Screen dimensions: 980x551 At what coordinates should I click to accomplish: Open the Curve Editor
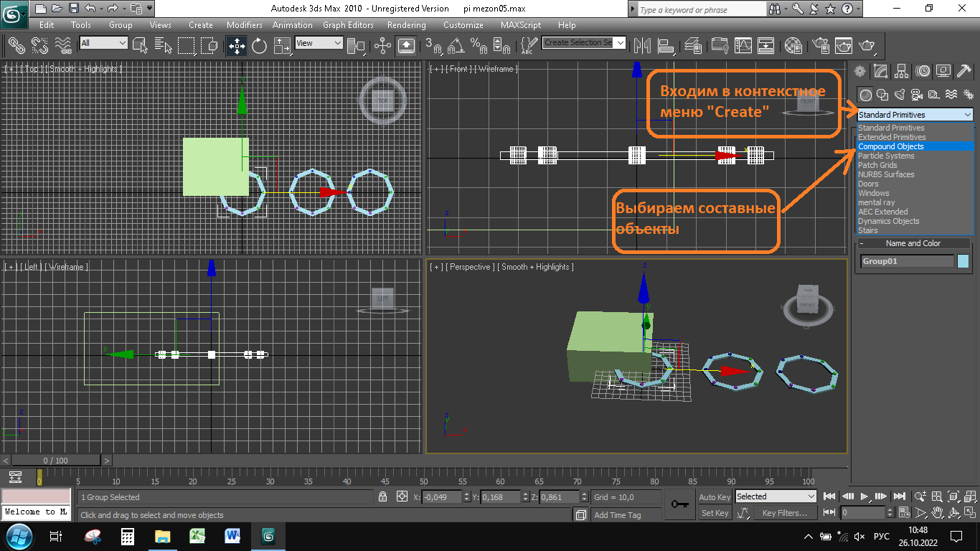(x=743, y=46)
